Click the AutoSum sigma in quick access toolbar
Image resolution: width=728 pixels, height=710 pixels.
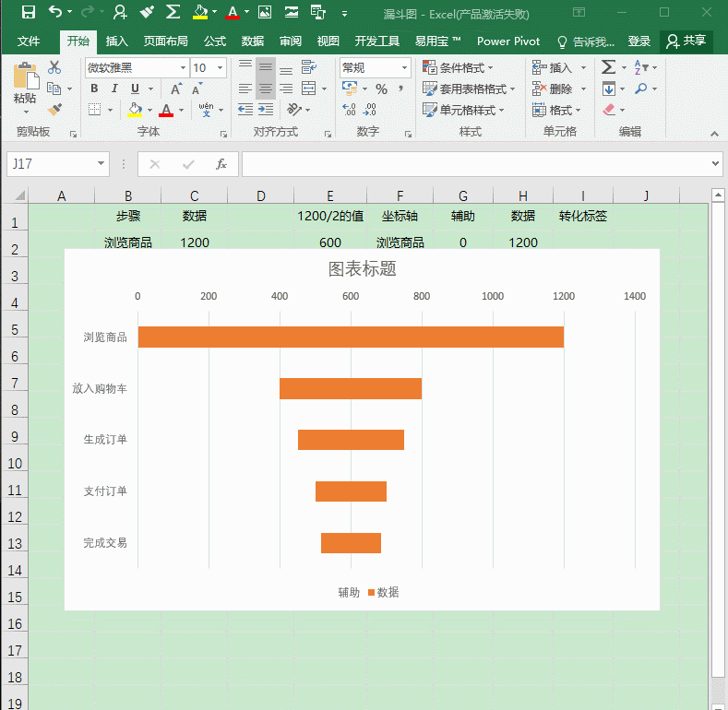pos(173,12)
